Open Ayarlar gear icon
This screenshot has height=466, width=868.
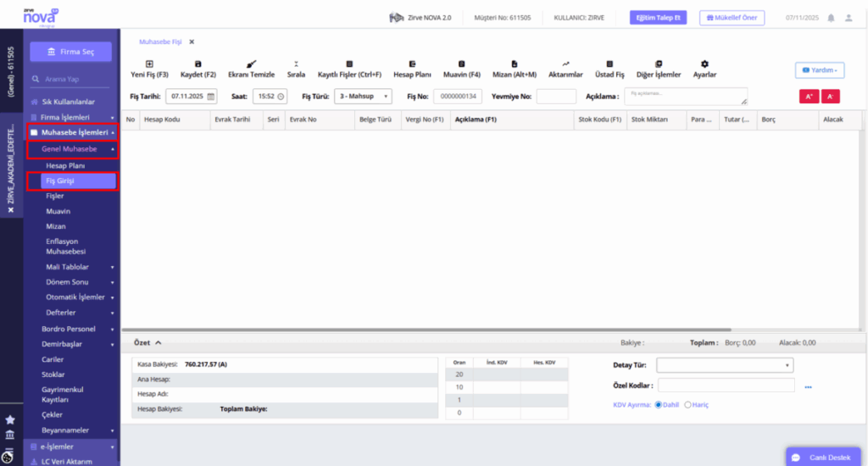(x=704, y=64)
